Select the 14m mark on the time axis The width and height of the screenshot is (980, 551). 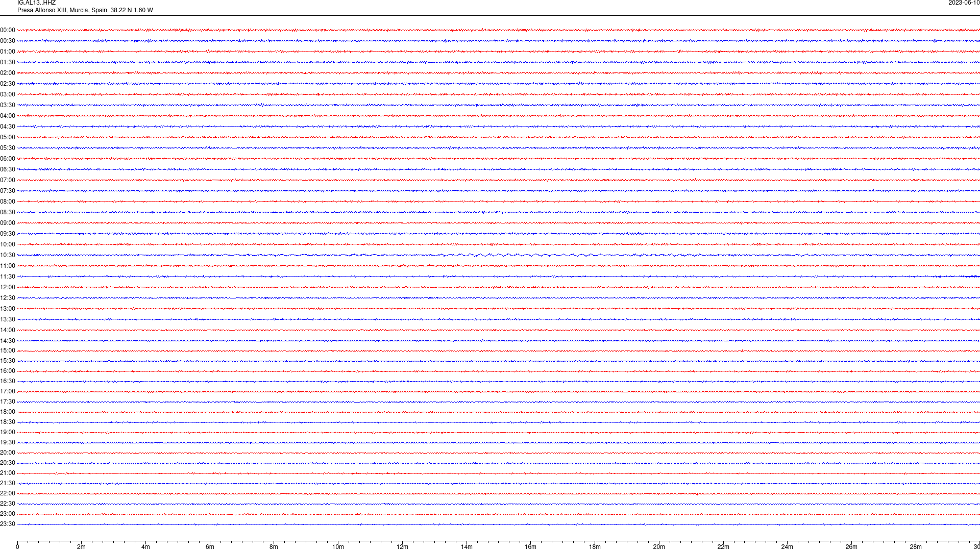pyautogui.click(x=467, y=547)
